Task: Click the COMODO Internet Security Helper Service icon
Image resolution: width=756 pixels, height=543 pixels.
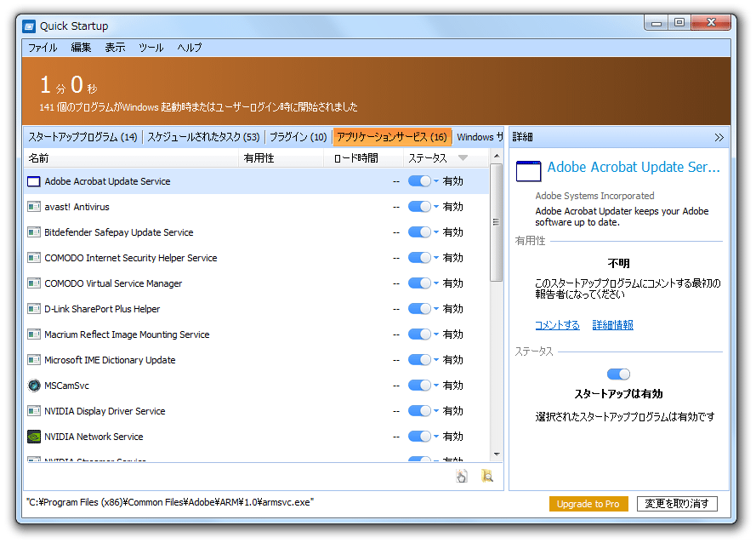Action: [34, 258]
